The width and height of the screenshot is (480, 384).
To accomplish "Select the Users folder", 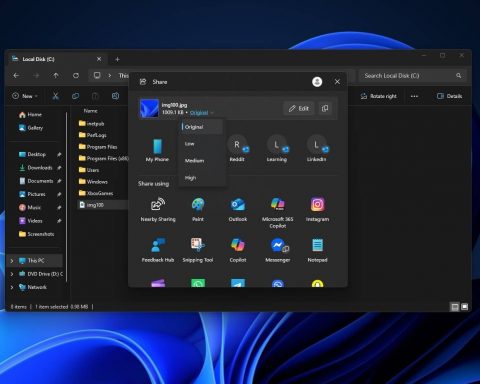I will click(89, 170).
